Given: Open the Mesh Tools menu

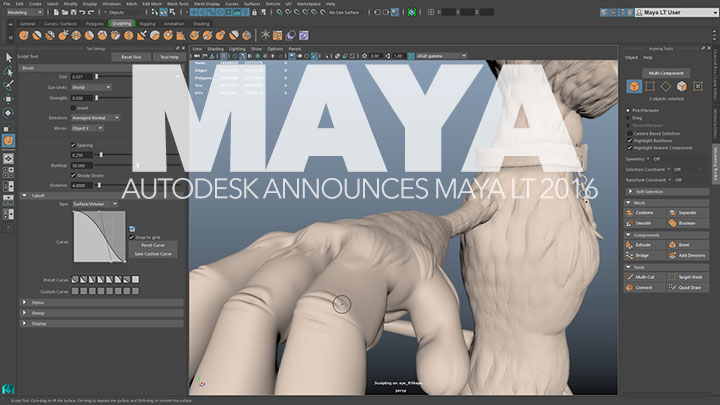Looking at the screenshot, I should [x=178, y=4].
